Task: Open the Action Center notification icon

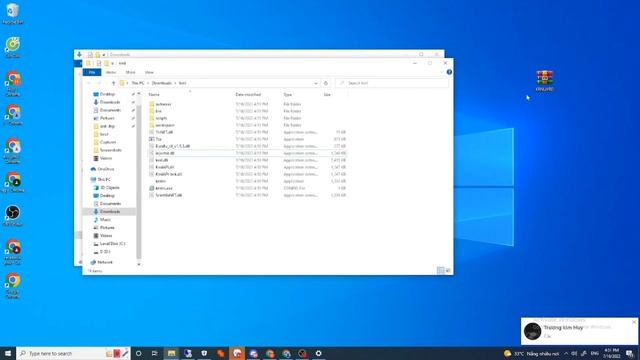Action: coord(630,353)
